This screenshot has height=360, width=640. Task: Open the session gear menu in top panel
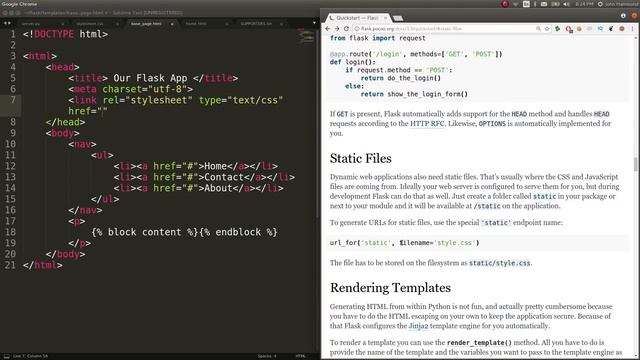[x=600, y=4]
